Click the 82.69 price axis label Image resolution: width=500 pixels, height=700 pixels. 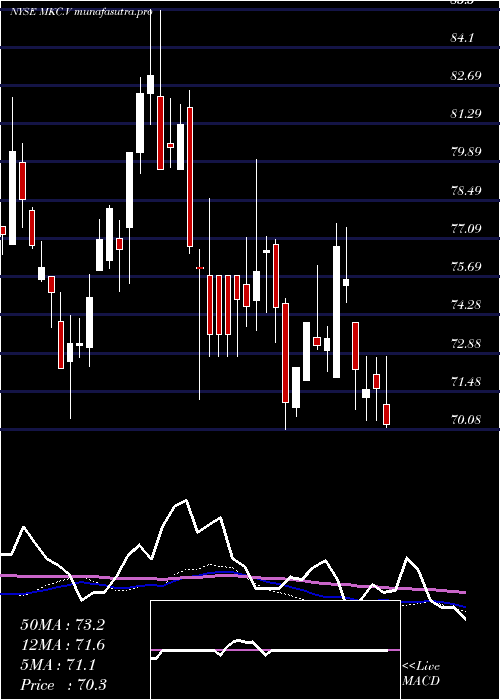point(466,75)
